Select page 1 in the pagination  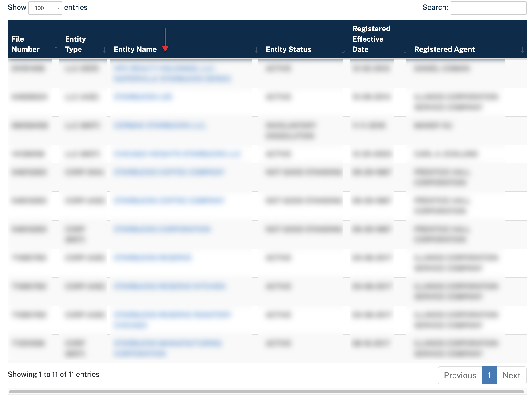point(489,375)
